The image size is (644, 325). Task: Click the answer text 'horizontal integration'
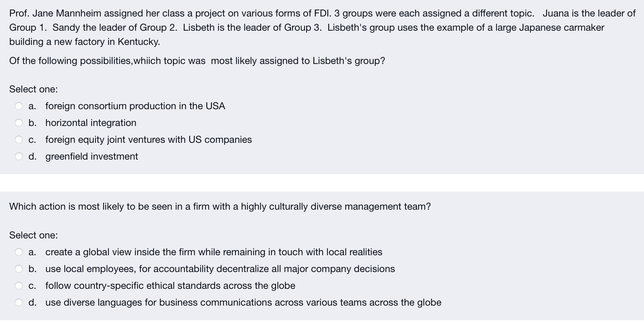coord(91,123)
